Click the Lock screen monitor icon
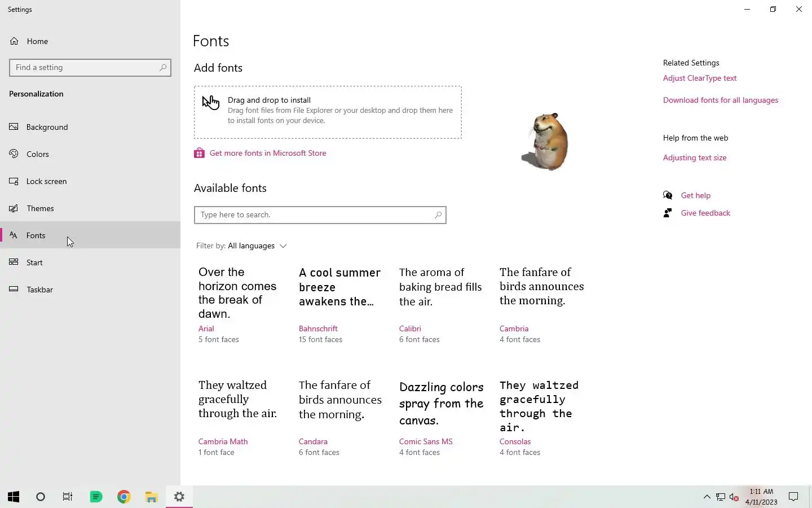This screenshot has height=508, width=812. [x=14, y=181]
